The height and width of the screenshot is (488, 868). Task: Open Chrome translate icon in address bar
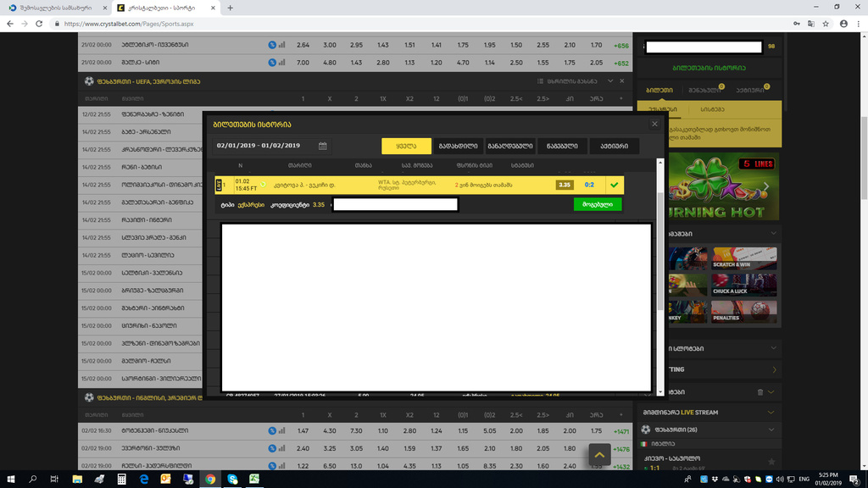point(811,24)
